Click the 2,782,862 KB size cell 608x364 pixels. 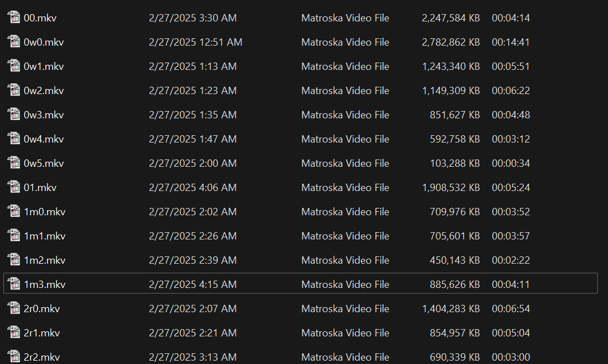click(x=451, y=42)
